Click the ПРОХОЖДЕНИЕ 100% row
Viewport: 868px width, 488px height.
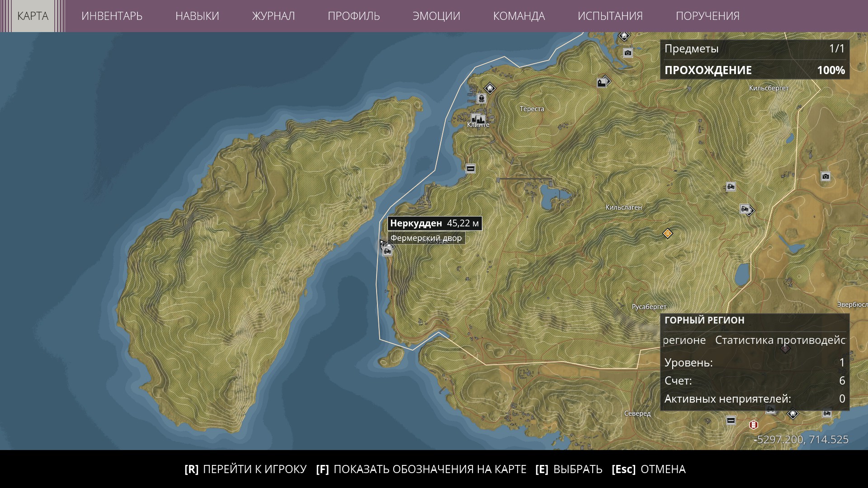[755, 70]
